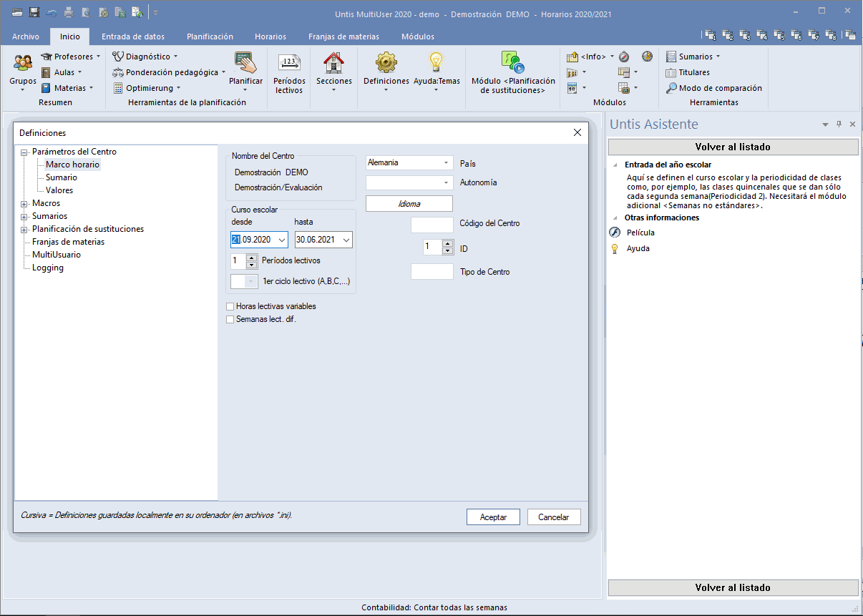Click the upper Volver al listado button
The width and height of the screenshot is (863, 616).
[733, 147]
